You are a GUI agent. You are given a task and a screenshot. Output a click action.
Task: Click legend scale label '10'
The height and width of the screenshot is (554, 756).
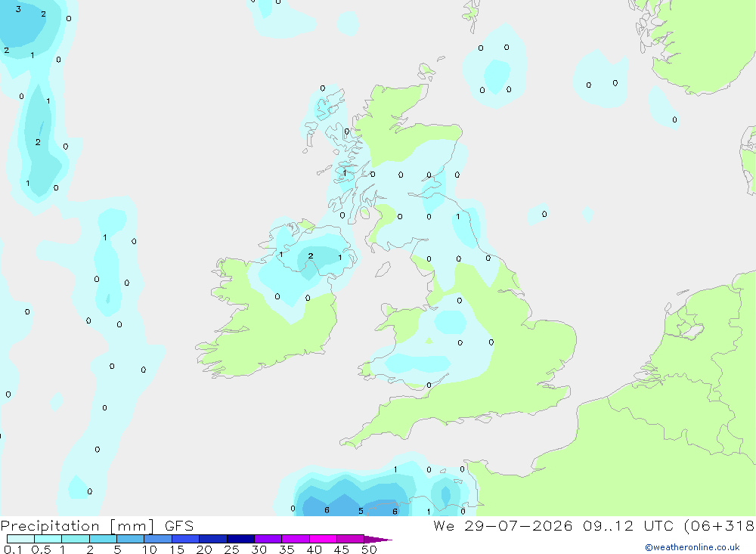[x=150, y=549]
